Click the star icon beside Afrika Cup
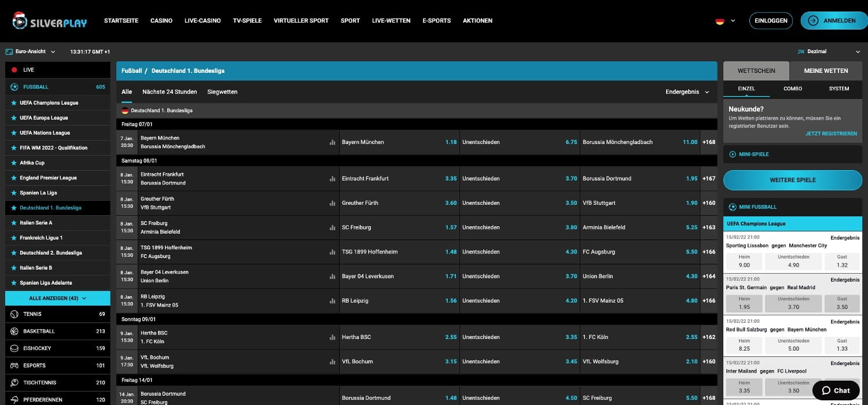The image size is (868, 405). [14, 163]
